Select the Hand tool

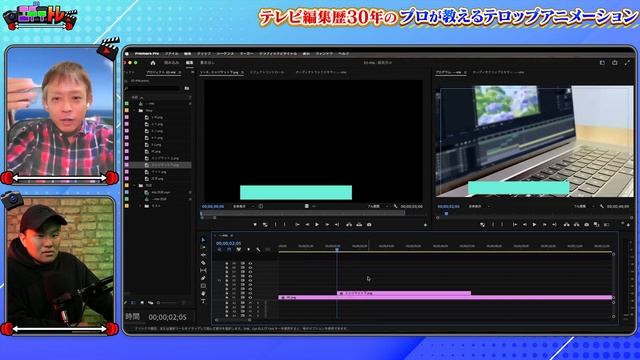point(203,293)
